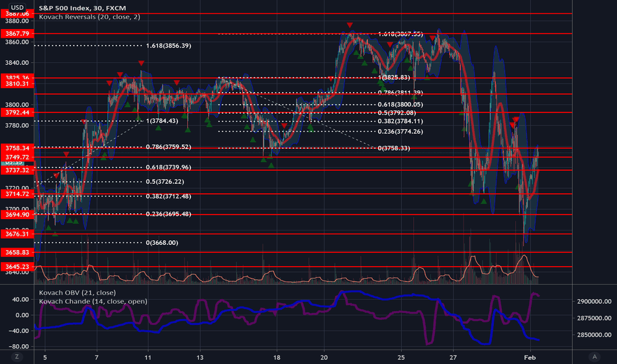The height and width of the screenshot is (364, 617).
Task: Click date axis label 25
Action: (401, 357)
